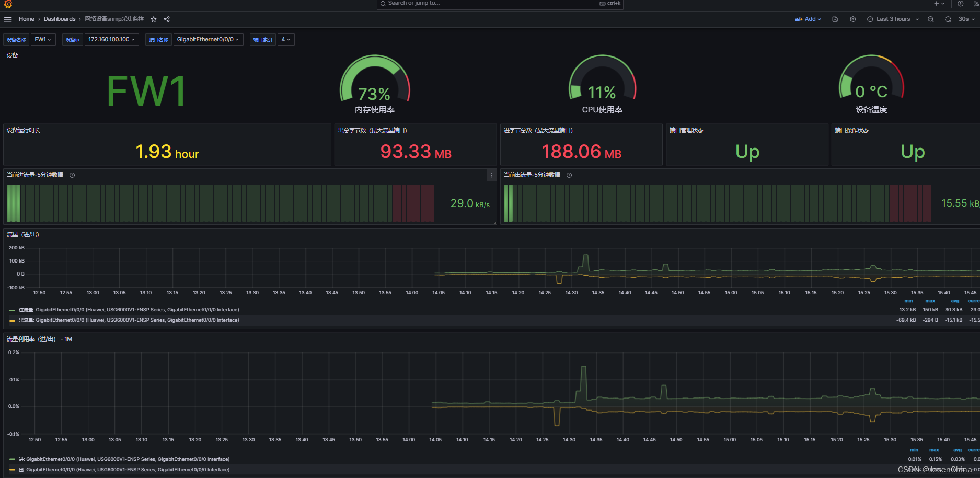980x478 pixels.
Task: Toggle 出流量 series in traffic legend
Action: click(129, 320)
